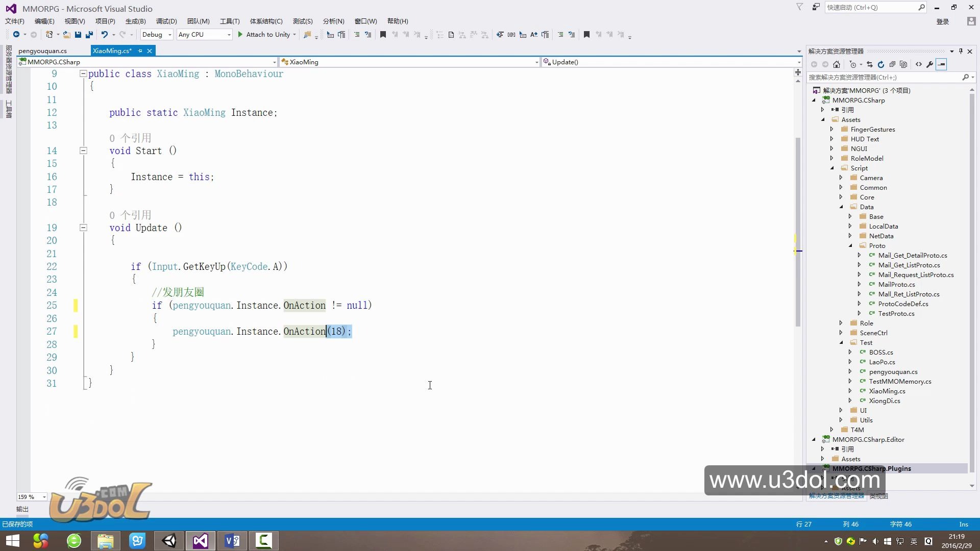The image size is (980, 551).
Task: Toggle the first bookmark icon in toolbar
Action: (383, 35)
